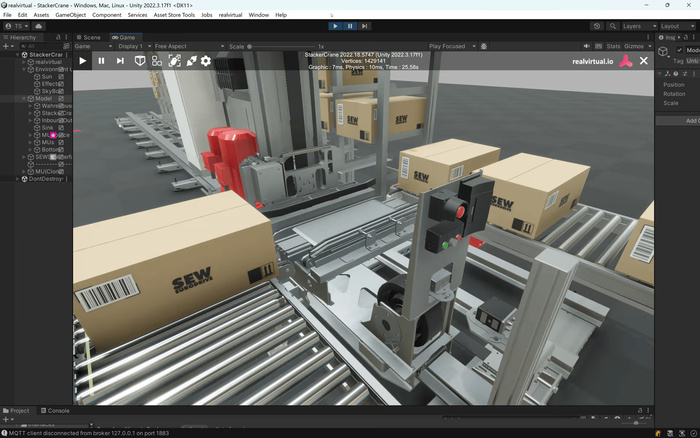Toggle the Sun object checkbox in Hierarchy
The width and height of the screenshot is (700, 438).
coord(61,76)
